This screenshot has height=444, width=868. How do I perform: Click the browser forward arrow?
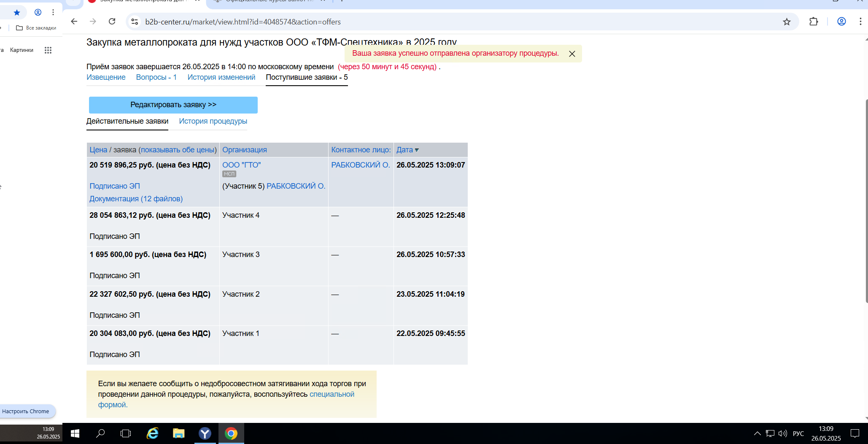pyautogui.click(x=93, y=22)
